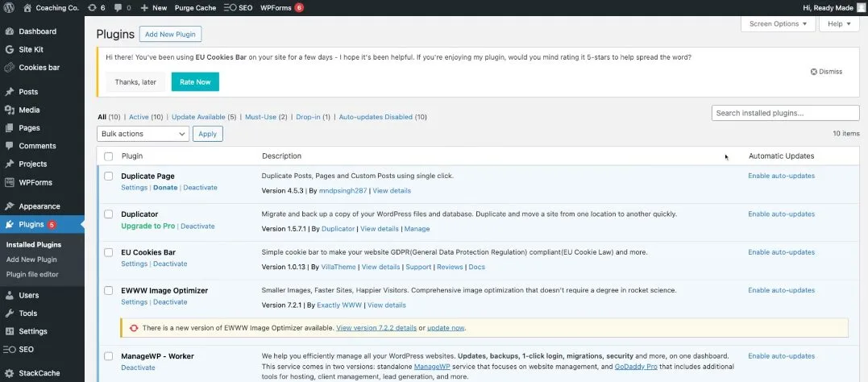The image size is (868, 382).
Task: Open the SEO admin bar item
Action: (x=238, y=8)
